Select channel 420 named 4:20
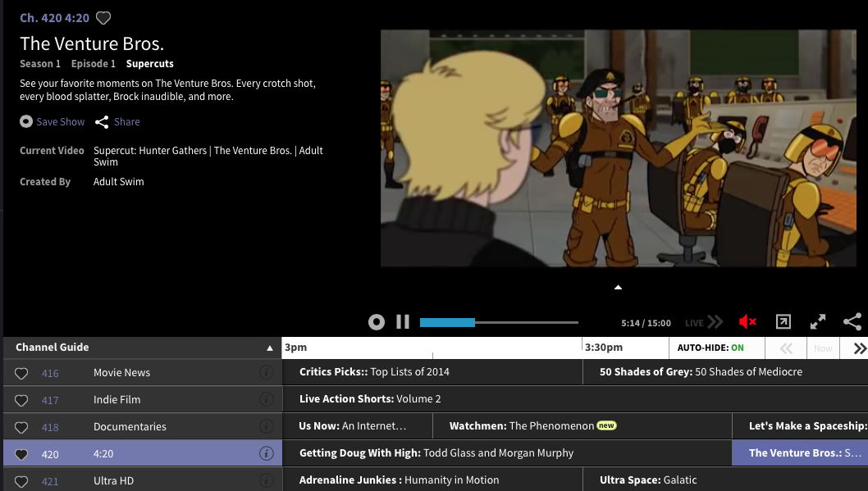 tap(143, 454)
